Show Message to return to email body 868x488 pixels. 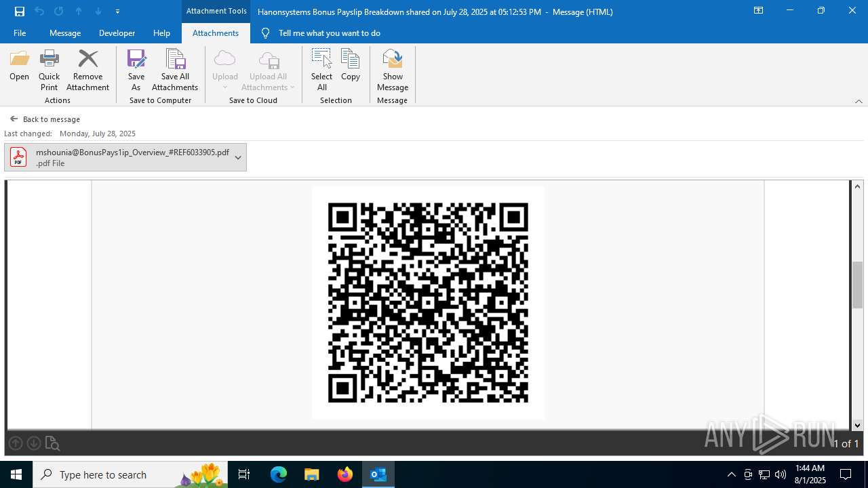(x=393, y=70)
